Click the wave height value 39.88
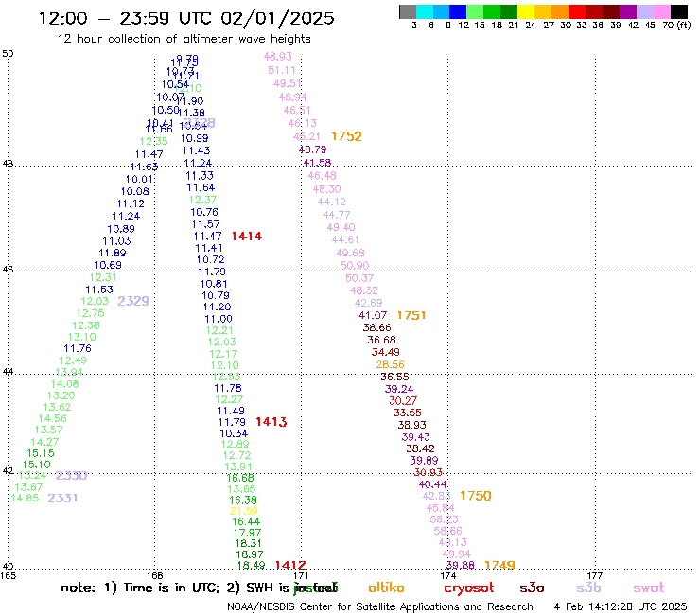 pos(461,566)
